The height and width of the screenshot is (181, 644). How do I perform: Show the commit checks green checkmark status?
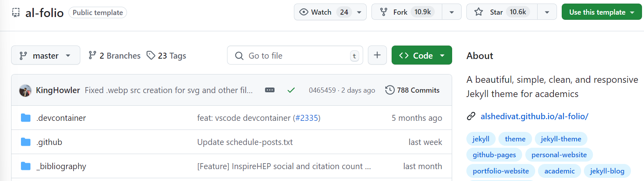(291, 90)
